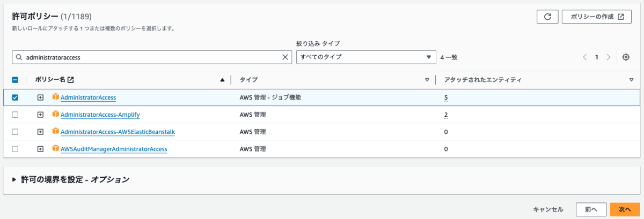Check the AdministratorAccess-AWSElasticBeanstalk checkbox
This screenshot has width=644, height=219.
coord(15,132)
